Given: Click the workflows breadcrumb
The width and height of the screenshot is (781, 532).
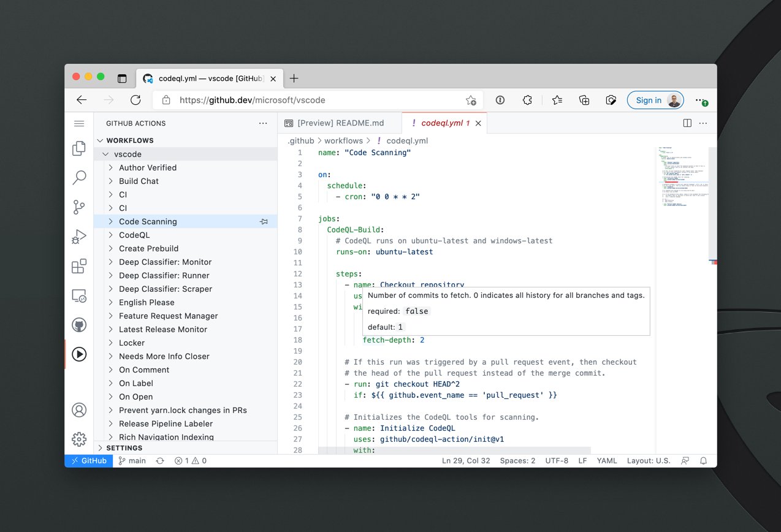Looking at the screenshot, I should (343, 141).
